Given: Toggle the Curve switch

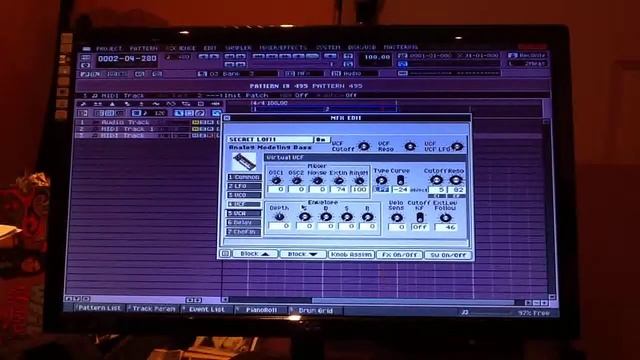Looking at the screenshot, I should [400, 180].
